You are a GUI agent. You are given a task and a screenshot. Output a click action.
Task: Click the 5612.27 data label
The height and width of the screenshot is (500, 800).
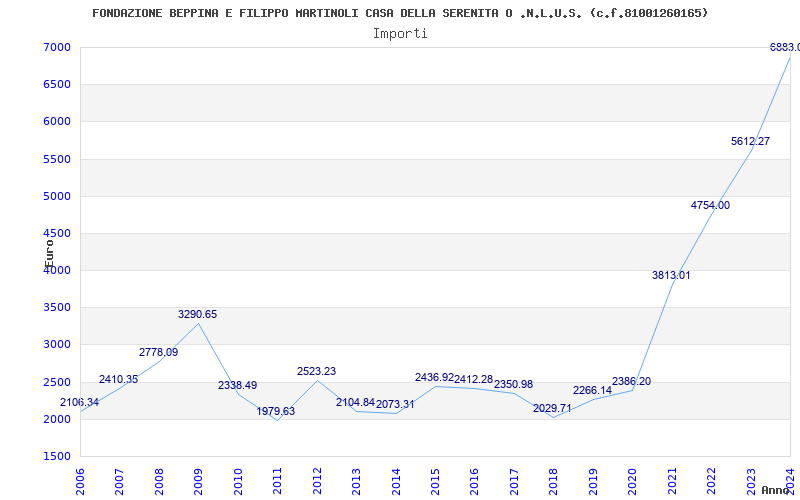pyautogui.click(x=751, y=141)
